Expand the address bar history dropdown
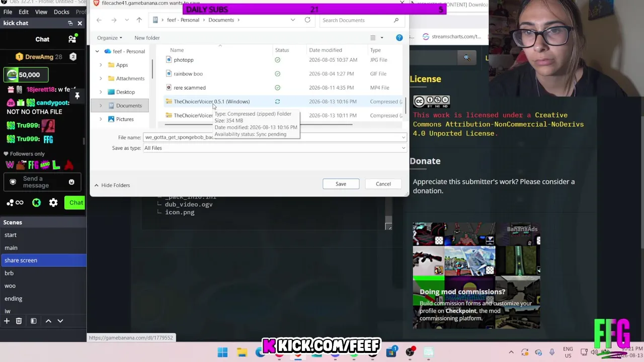Viewport: 644px width, 362px height. click(293, 20)
